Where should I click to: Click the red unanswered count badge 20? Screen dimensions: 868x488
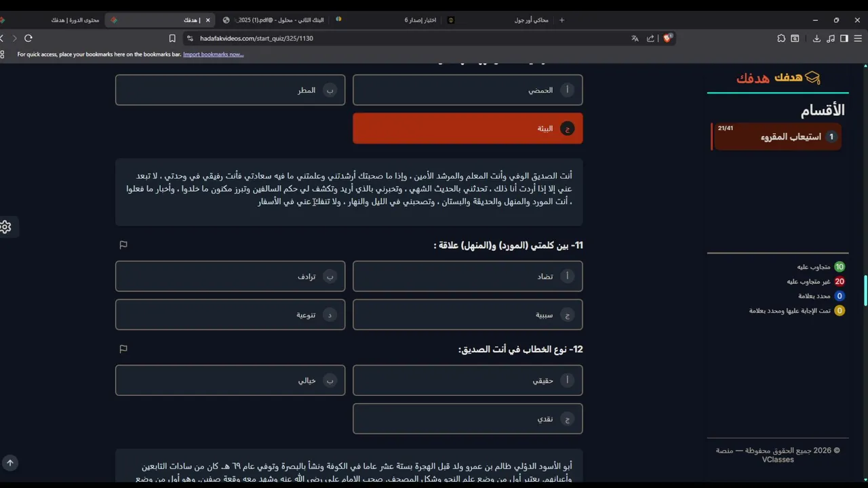coord(840,281)
